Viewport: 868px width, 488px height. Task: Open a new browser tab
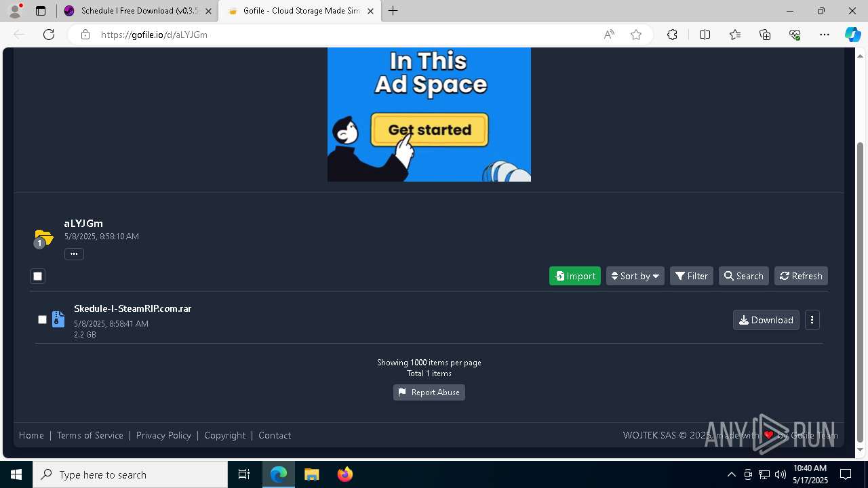pyautogui.click(x=393, y=11)
